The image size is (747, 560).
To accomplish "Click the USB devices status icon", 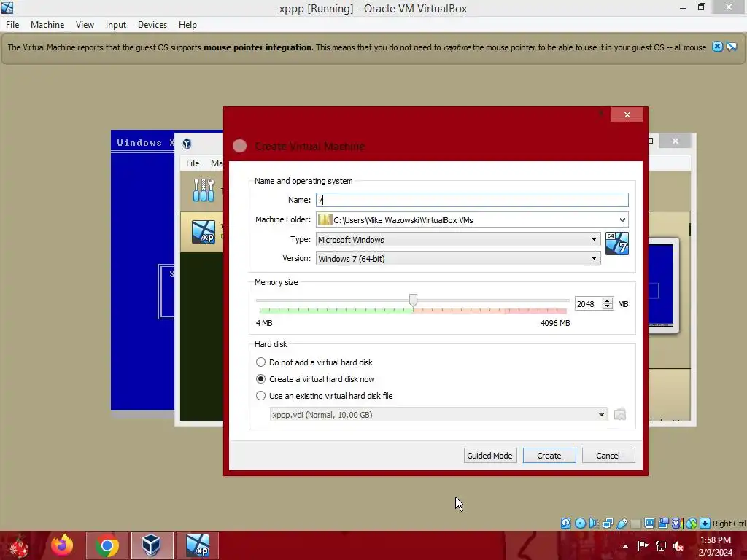I will (622, 524).
